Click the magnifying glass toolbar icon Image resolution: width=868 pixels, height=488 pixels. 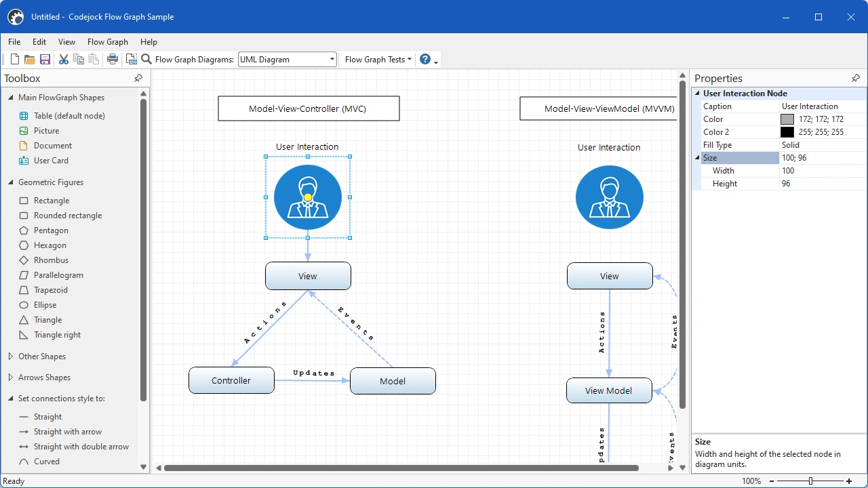[x=146, y=60]
